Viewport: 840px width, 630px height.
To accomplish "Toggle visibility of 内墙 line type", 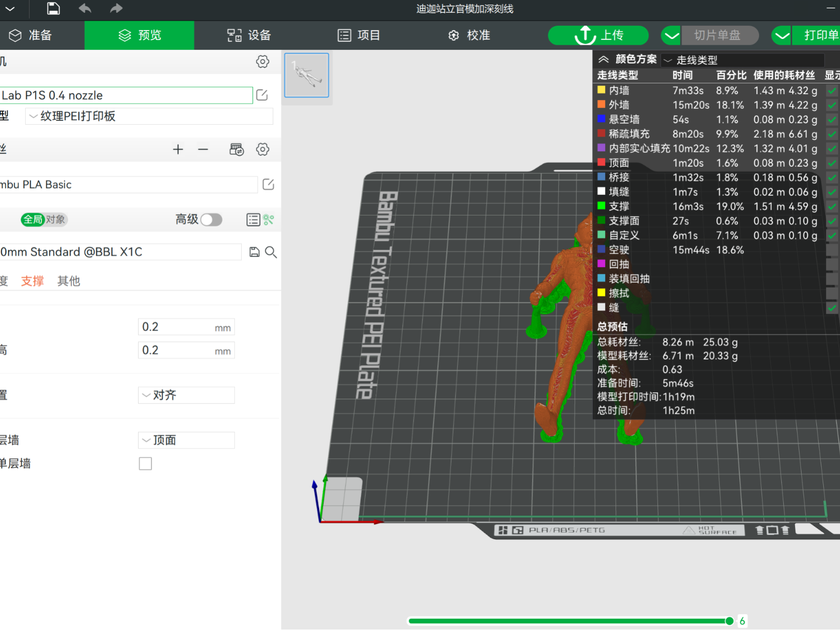I will click(832, 91).
